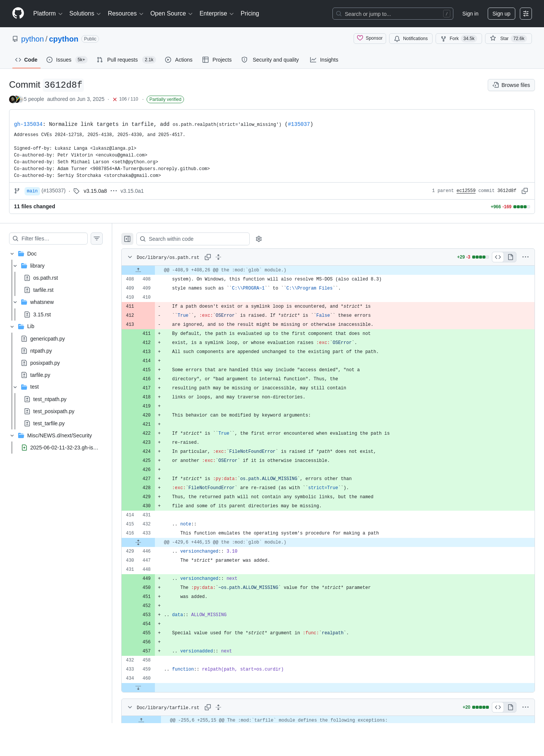Copy tarfile.rst file path icon
The width and height of the screenshot is (544, 756).
[208, 707]
